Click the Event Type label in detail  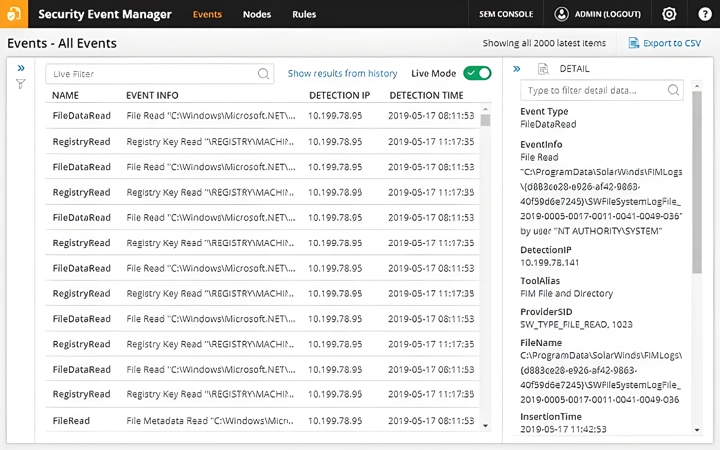point(544,112)
